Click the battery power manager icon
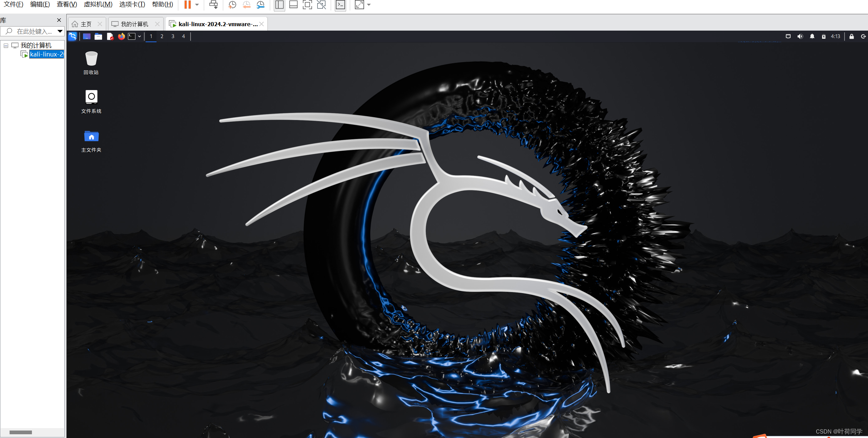This screenshot has height=438, width=868. click(824, 36)
